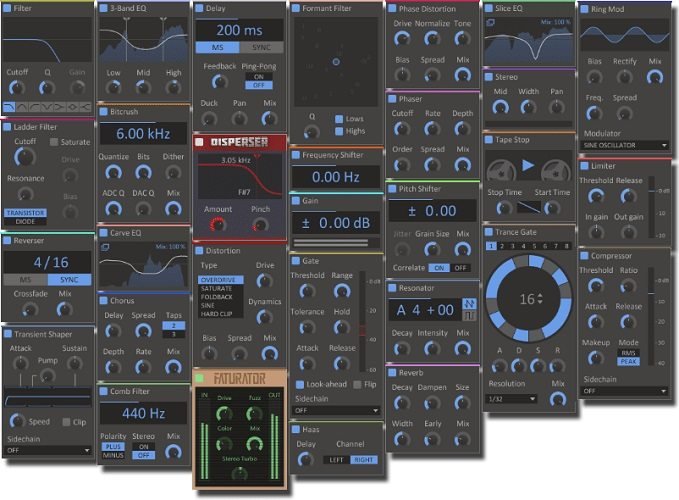Viewport: 679px width, 500px height.
Task: Switch Delay to the SYNC tab
Action: (x=263, y=47)
